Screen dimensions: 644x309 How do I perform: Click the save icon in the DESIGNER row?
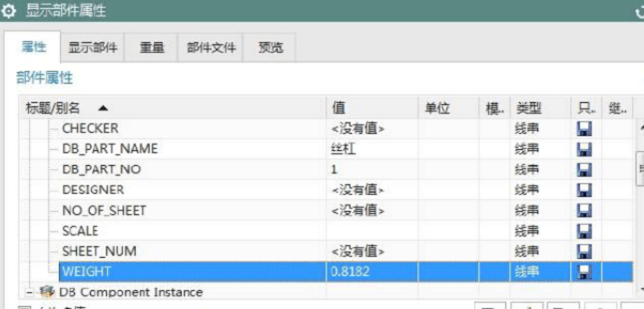(583, 190)
